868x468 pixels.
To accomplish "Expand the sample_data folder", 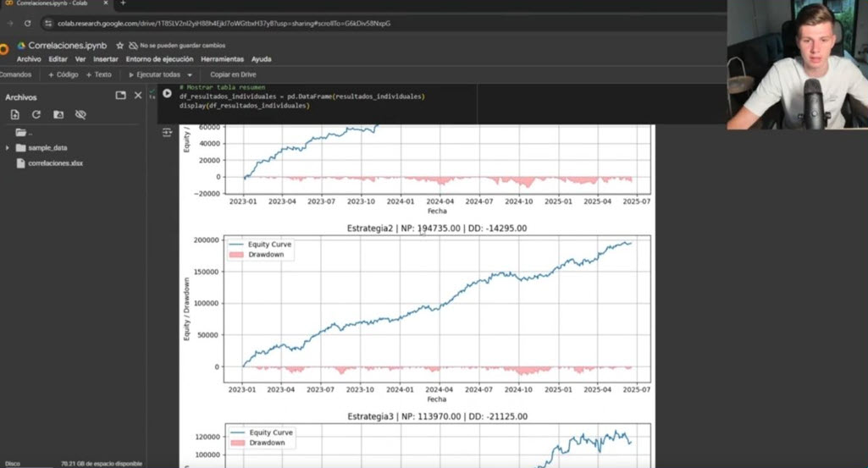I will click(x=8, y=148).
